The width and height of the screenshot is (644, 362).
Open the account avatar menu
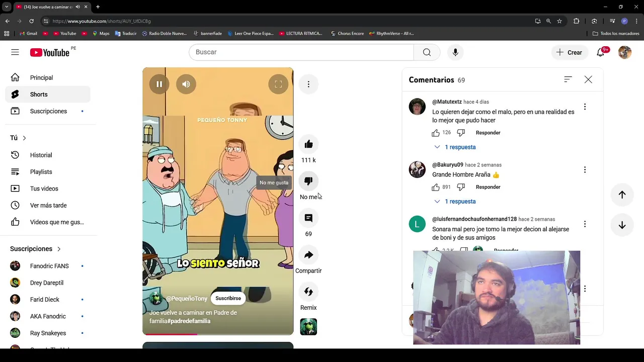point(624,52)
